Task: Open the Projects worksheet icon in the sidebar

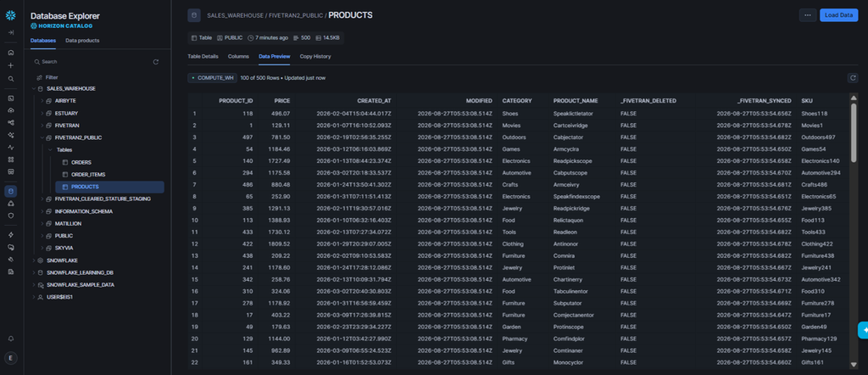Action: (x=10, y=98)
